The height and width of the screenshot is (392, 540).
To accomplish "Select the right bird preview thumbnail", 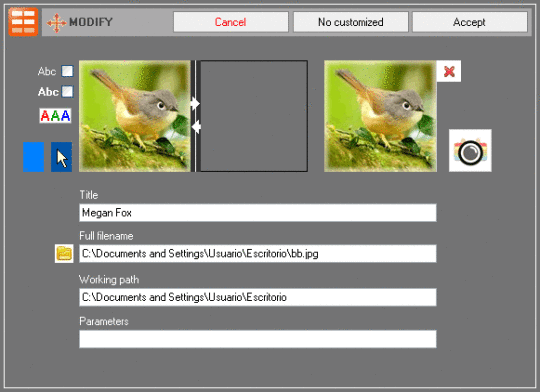I will point(380,116).
